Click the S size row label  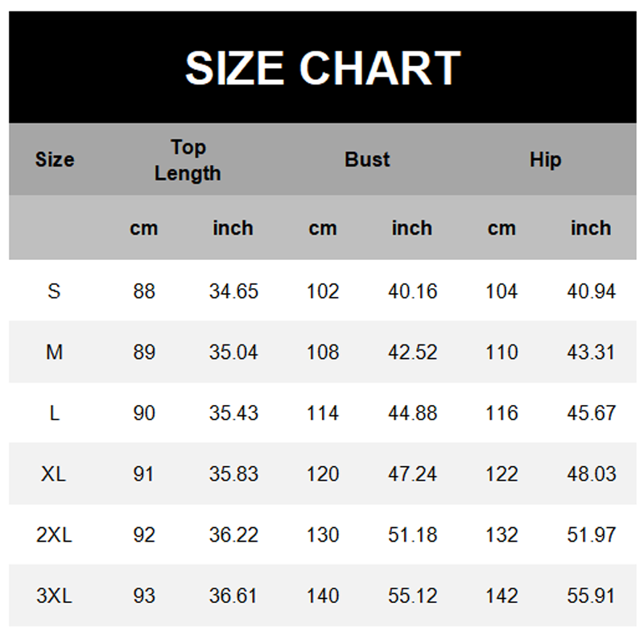pos(54,291)
